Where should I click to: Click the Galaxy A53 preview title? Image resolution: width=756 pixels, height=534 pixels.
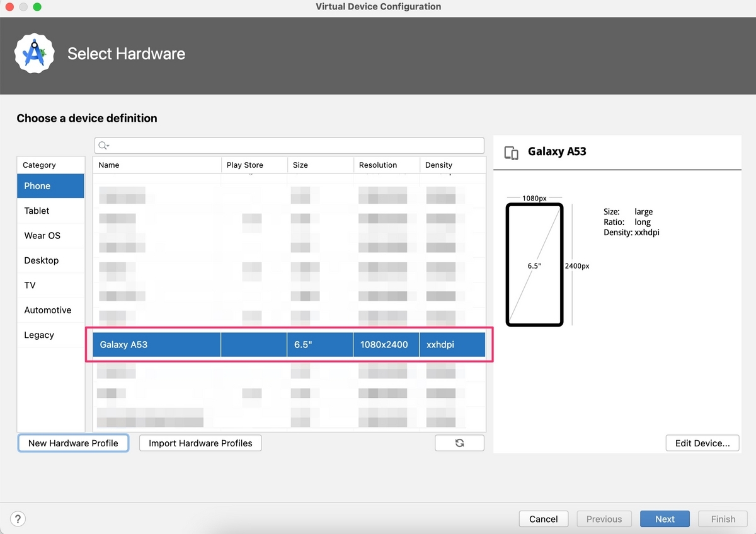coord(557,151)
